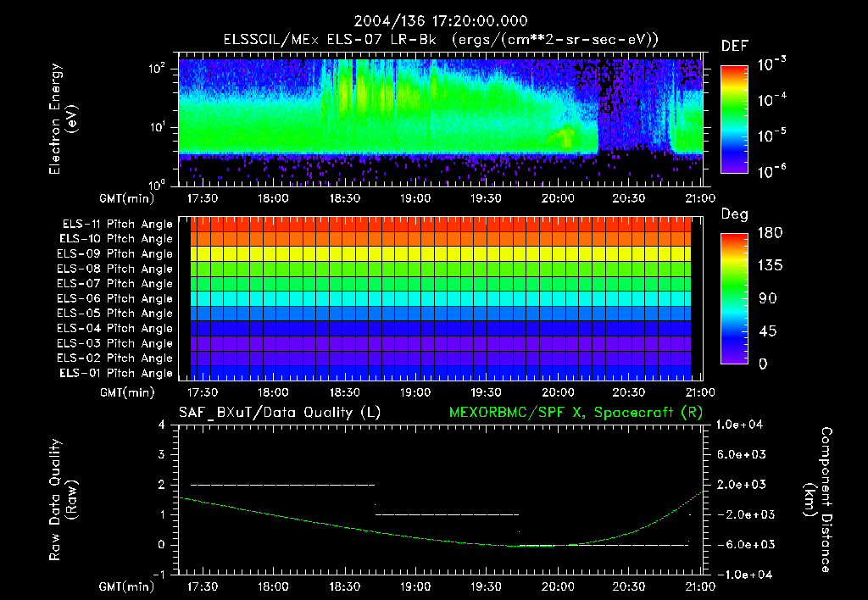Viewport: 868px width, 600px height.
Task: Click the Component Distance (km) axis label
Action: 819,500
